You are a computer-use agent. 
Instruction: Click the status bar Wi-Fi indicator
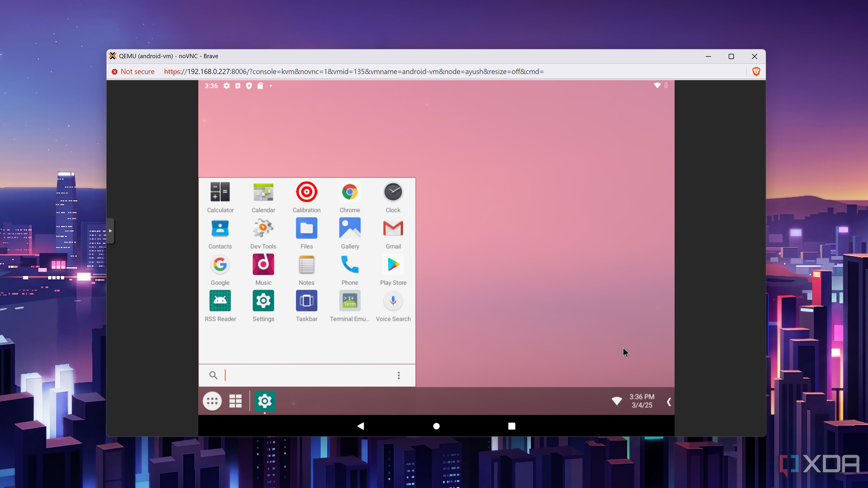coord(657,86)
